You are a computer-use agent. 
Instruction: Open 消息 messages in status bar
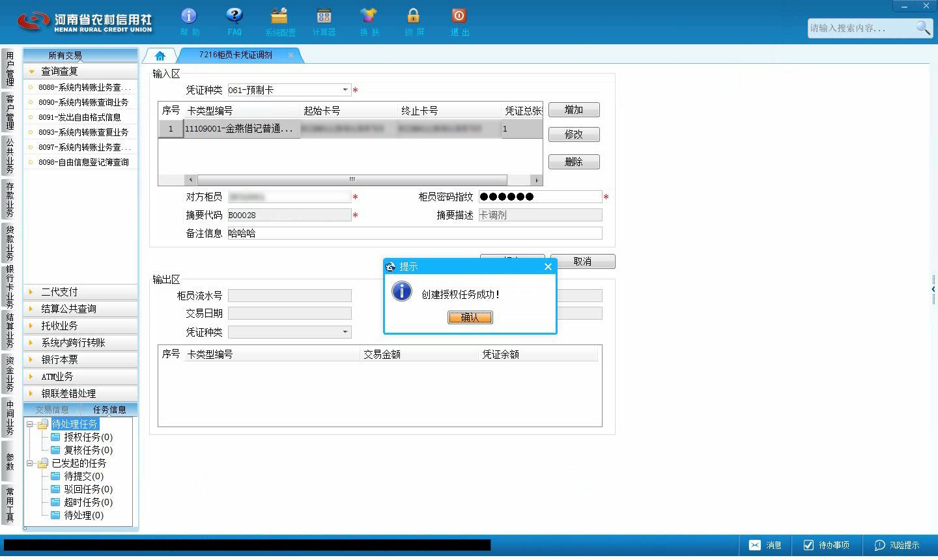point(765,545)
